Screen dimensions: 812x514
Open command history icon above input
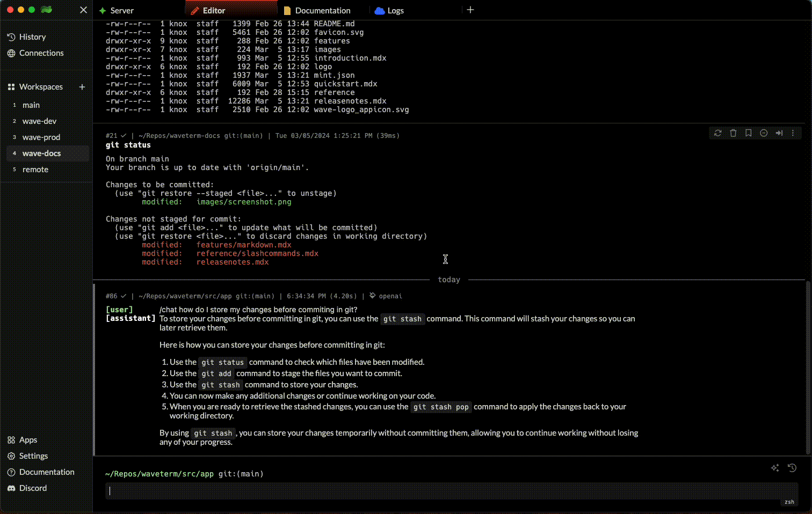pyautogui.click(x=792, y=468)
